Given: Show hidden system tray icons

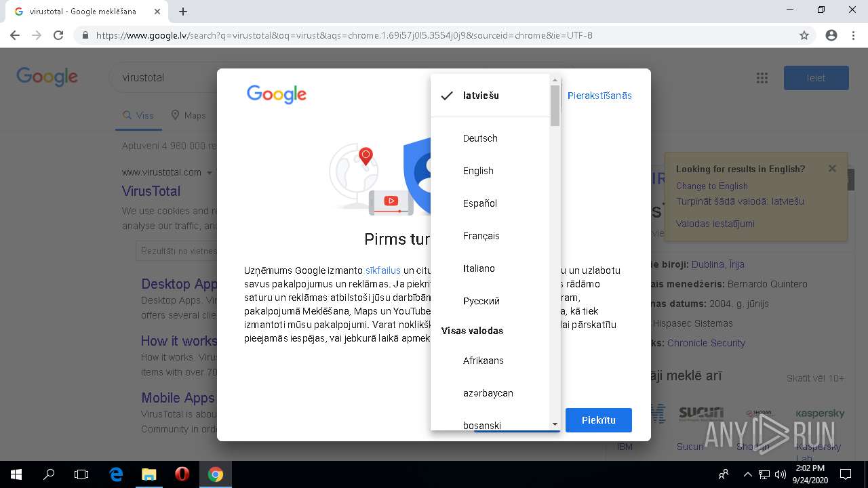Looking at the screenshot, I should click(x=747, y=474).
